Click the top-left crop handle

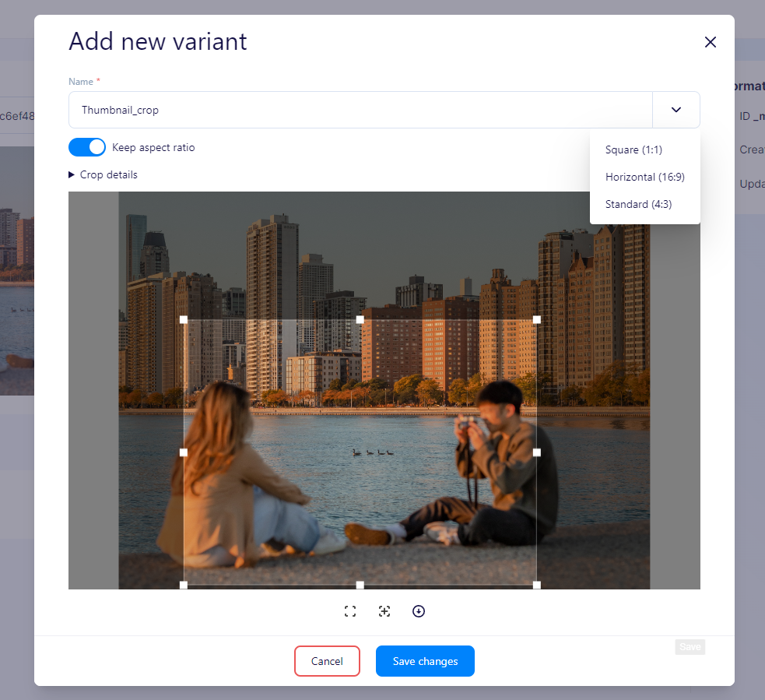[184, 320]
